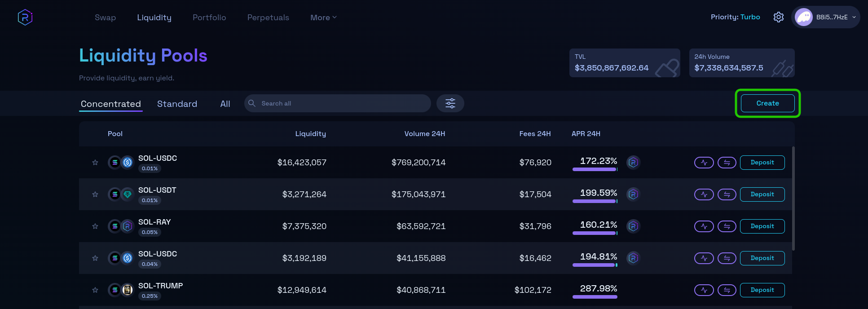This screenshot has height=309, width=868.
Task: Click the Raydium logo icon
Action: coord(25,18)
